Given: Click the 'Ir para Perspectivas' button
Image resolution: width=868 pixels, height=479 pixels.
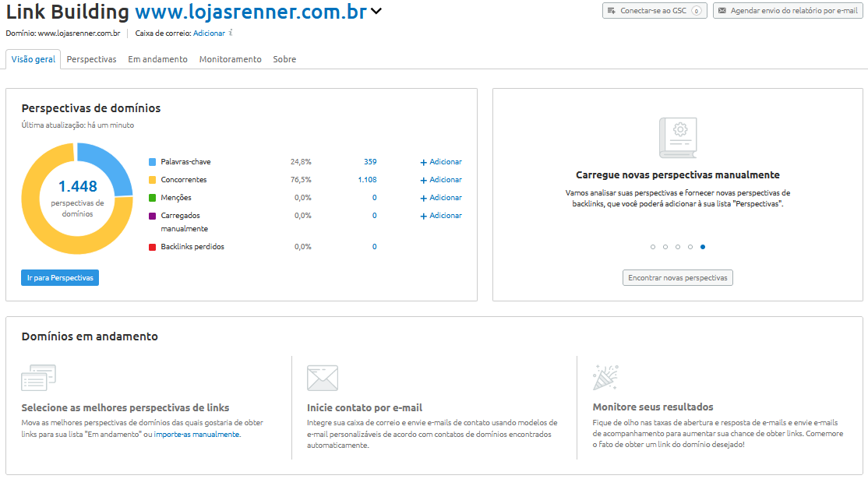Looking at the screenshot, I should click(x=60, y=277).
